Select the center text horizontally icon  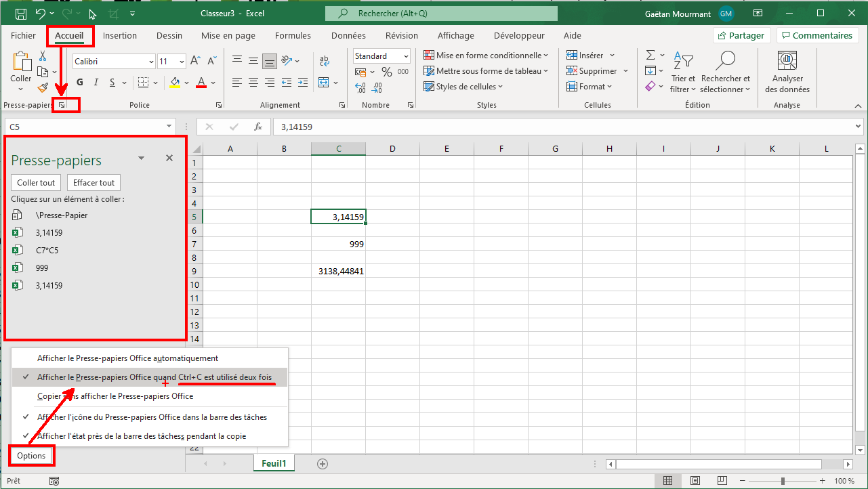[253, 83]
